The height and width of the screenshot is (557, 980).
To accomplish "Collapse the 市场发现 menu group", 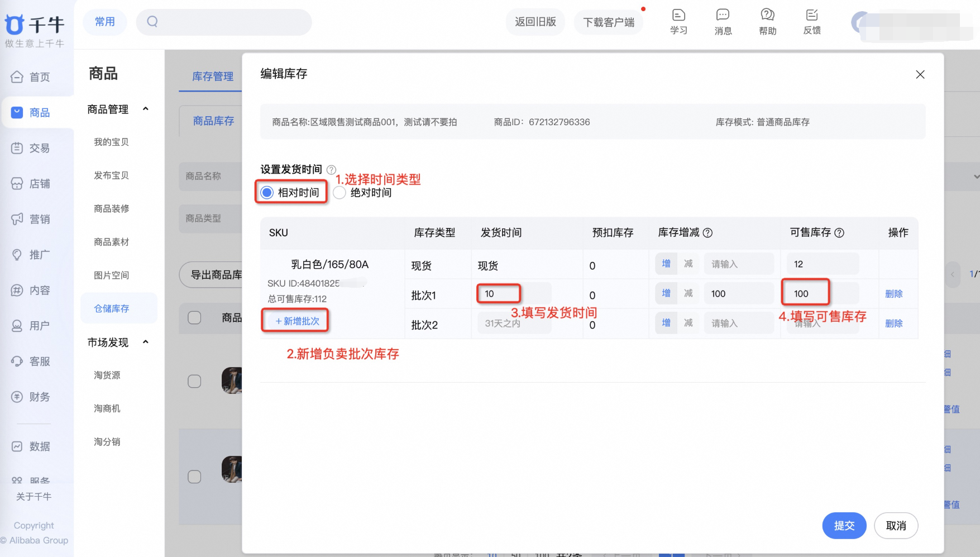I will (x=146, y=342).
